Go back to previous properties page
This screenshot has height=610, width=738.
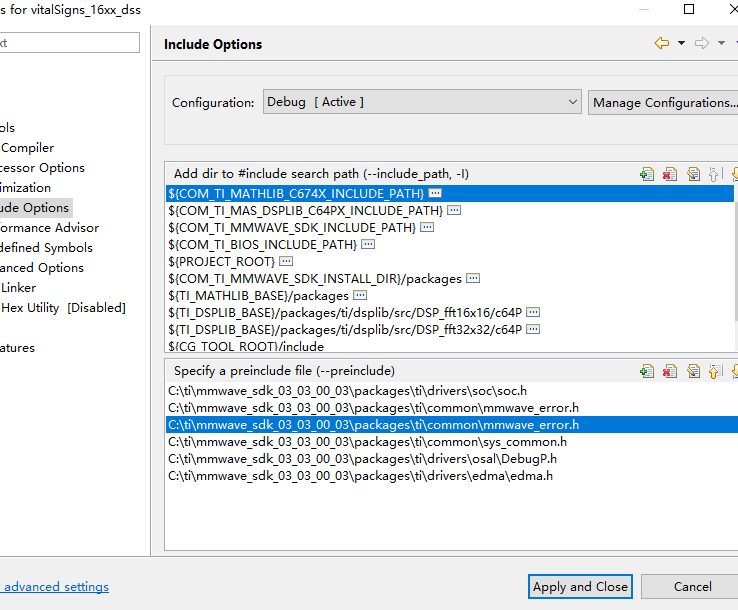point(661,44)
